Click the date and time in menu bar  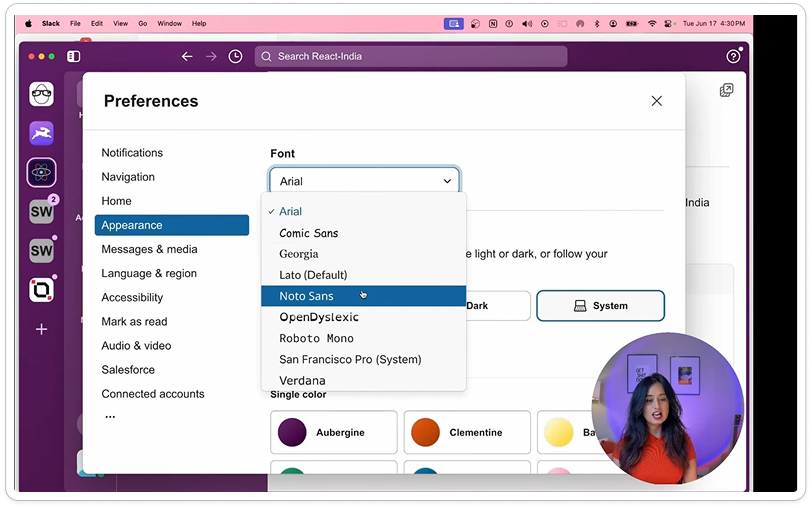(x=714, y=23)
